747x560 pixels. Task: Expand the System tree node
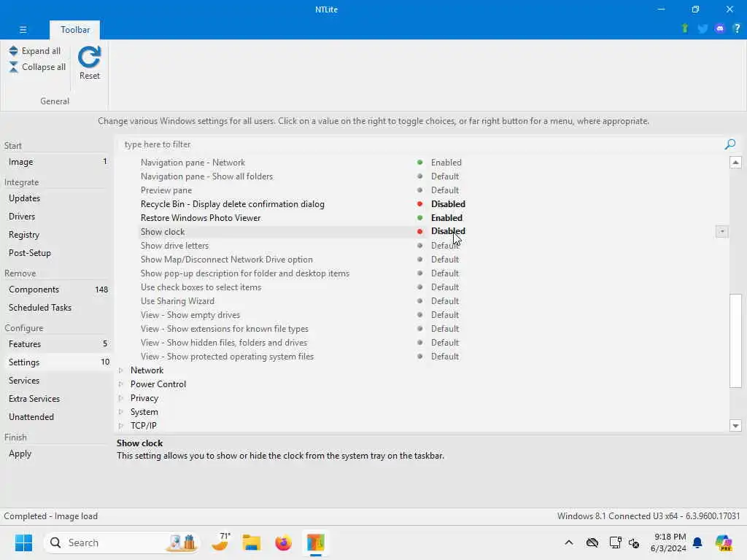[x=121, y=411]
